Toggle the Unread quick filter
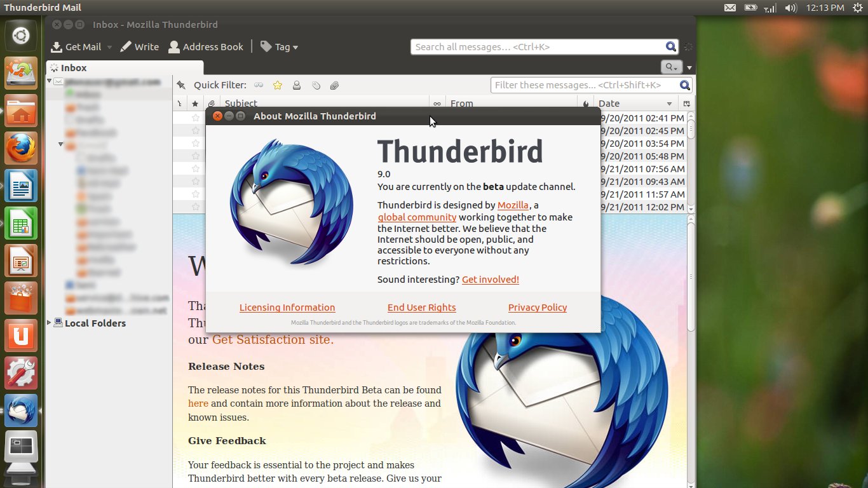The image size is (868, 488). pyautogui.click(x=259, y=85)
